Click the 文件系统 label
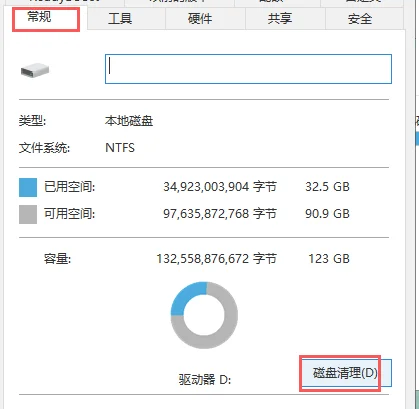This screenshot has height=409, width=419. (44, 148)
